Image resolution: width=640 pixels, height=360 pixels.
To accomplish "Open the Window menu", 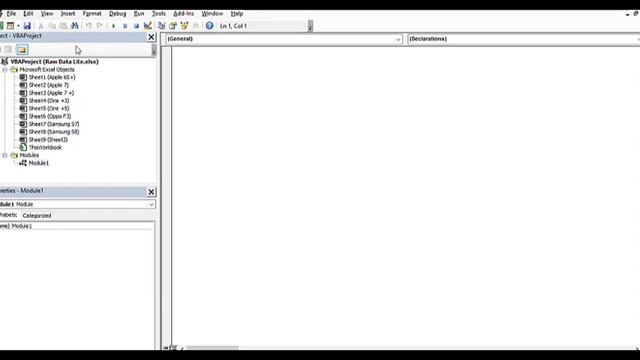I will [212, 13].
